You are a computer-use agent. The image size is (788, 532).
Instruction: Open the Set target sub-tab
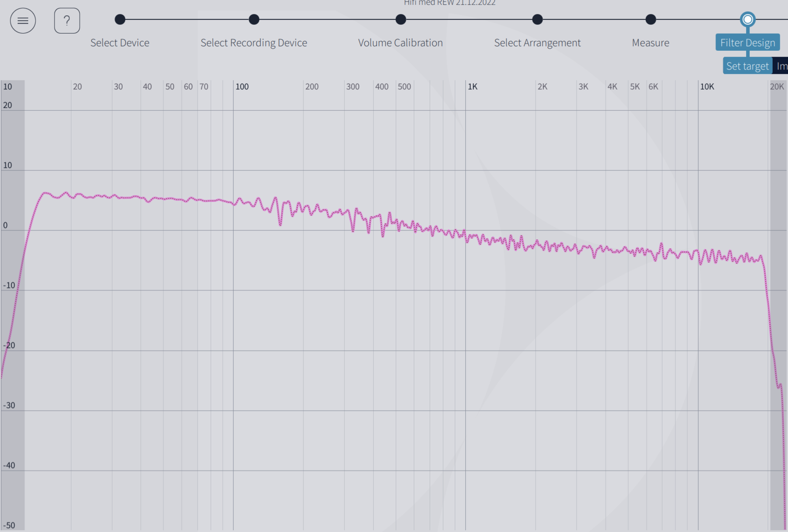tap(747, 66)
